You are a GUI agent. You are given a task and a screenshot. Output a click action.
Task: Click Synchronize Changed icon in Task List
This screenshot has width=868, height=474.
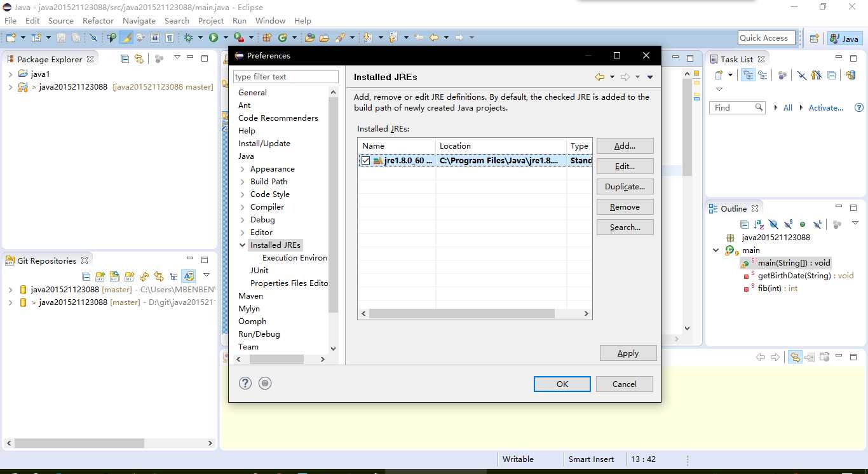850,75
